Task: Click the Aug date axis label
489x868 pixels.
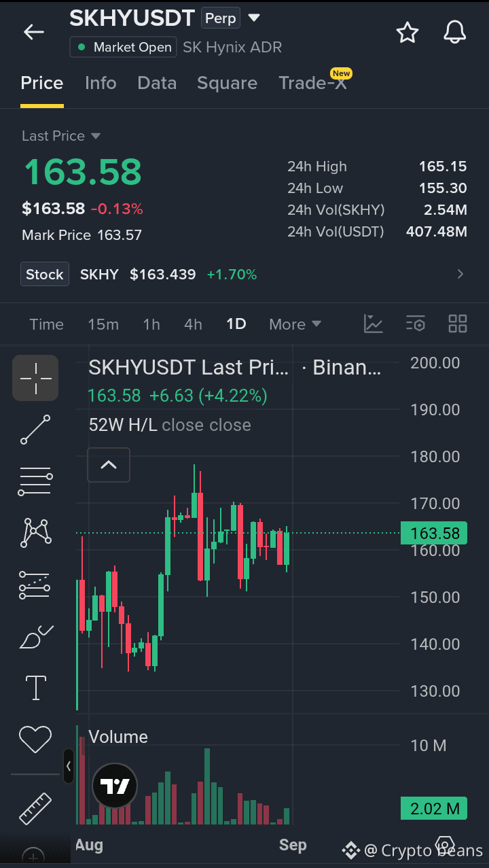Action: point(89,845)
